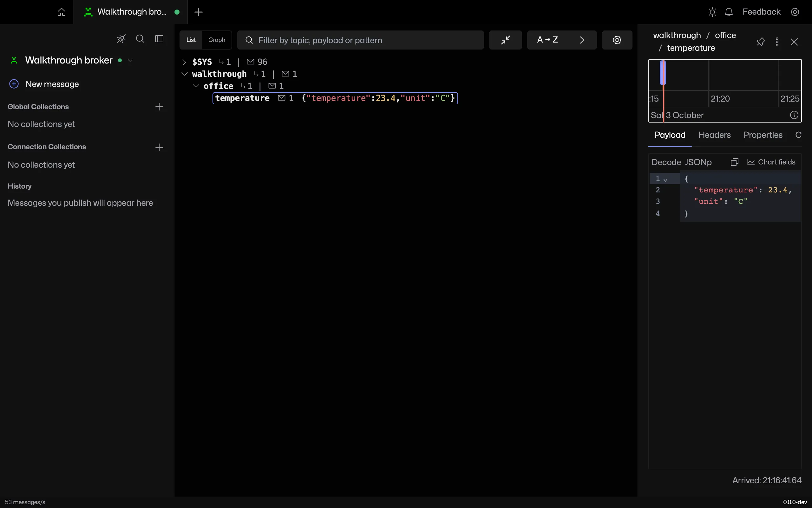Open topic tree settings gear
Viewport: 812px width, 508px height.
click(x=617, y=40)
